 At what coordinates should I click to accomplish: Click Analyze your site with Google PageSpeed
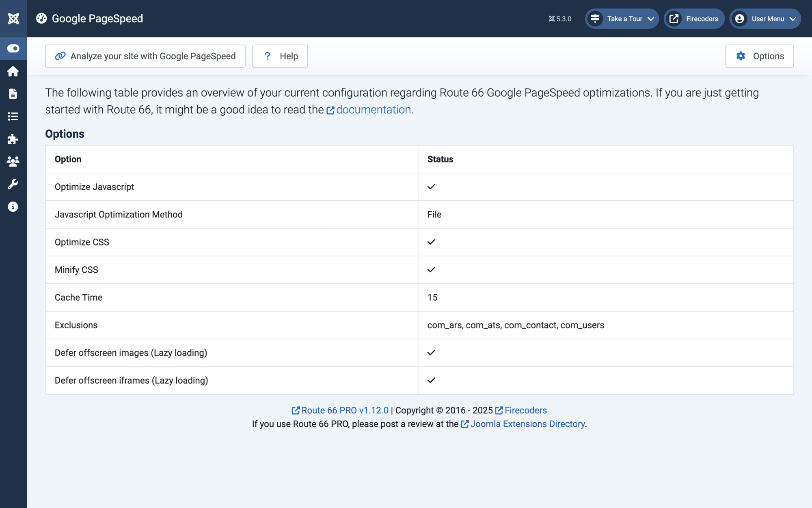pyautogui.click(x=145, y=56)
